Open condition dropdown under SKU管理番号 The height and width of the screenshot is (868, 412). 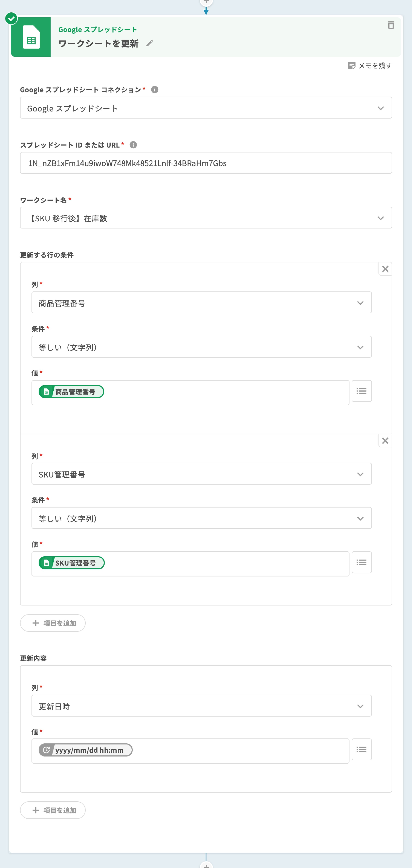201,518
